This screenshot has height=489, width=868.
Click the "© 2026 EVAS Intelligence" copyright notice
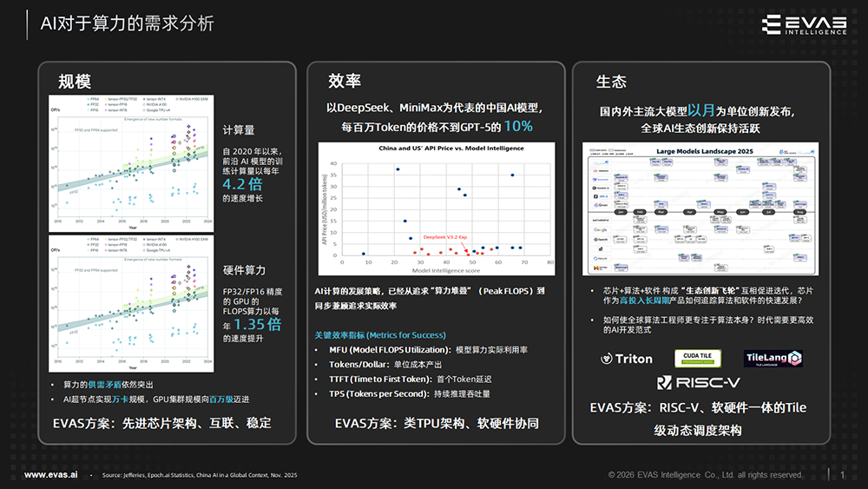pyautogui.click(x=705, y=474)
